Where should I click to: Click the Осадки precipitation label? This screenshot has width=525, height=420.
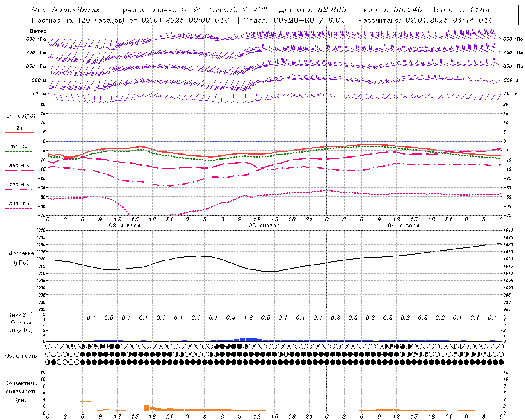click(x=21, y=322)
